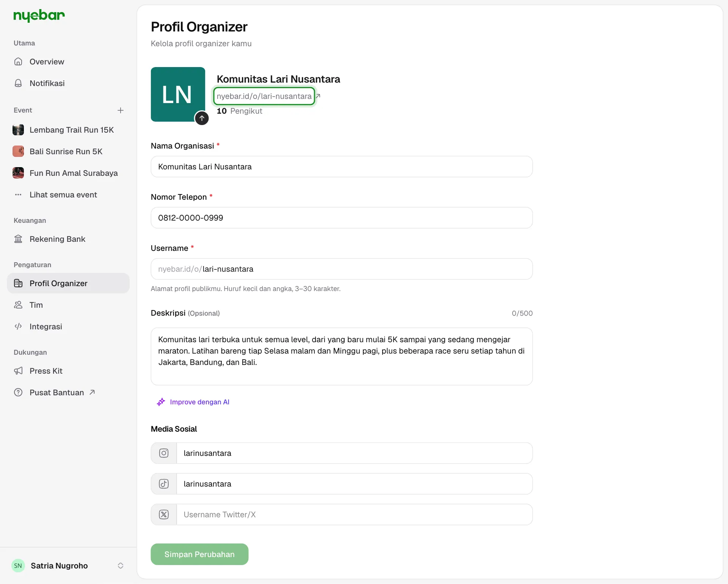Image resolution: width=728 pixels, height=584 pixels.
Task: Click the AI sparkle icon
Action: pyautogui.click(x=161, y=402)
